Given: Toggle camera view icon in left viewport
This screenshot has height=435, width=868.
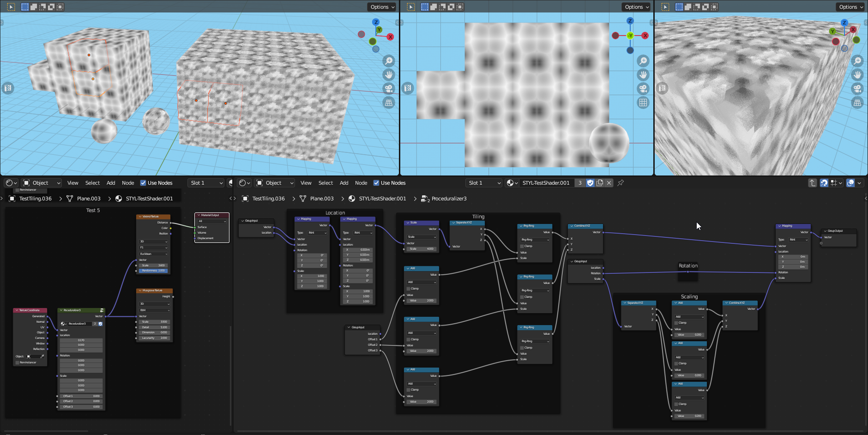Looking at the screenshot, I should 389,89.
